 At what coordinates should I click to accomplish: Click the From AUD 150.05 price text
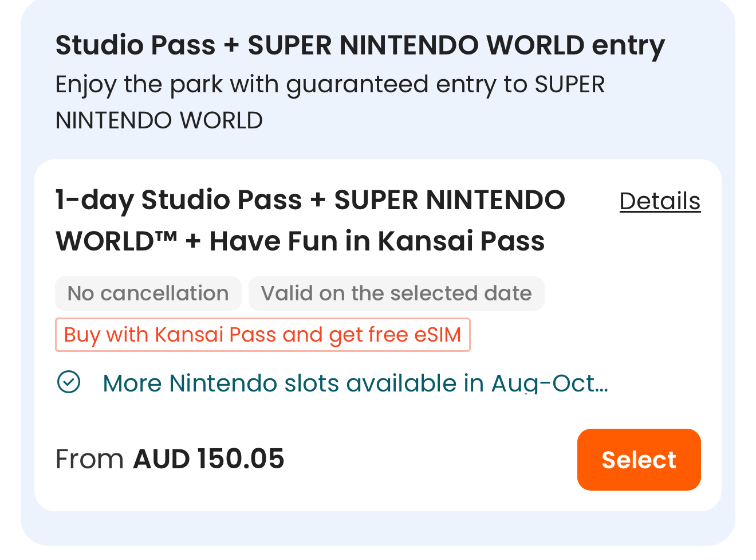[170, 458]
